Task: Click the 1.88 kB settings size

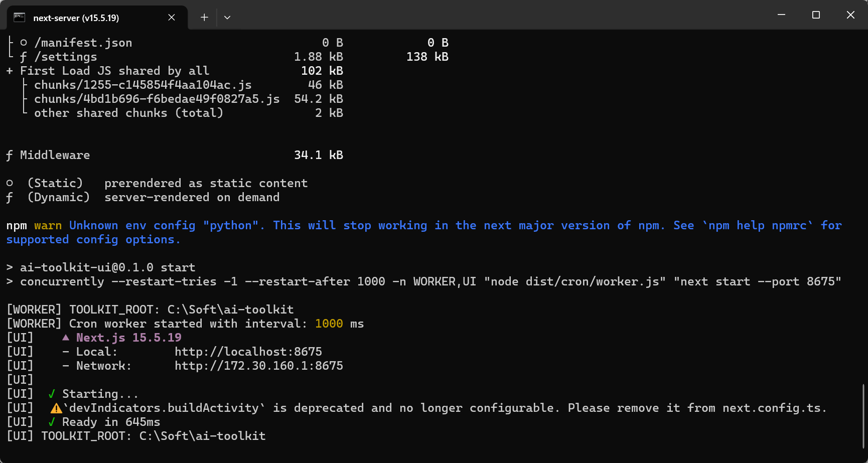Action: pyautogui.click(x=319, y=57)
